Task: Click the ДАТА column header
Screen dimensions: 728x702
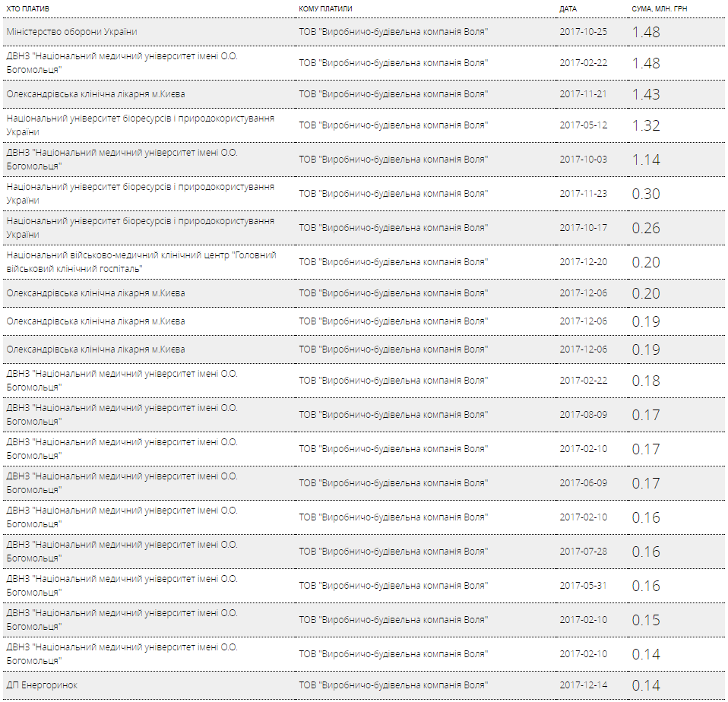Action: pyautogui.click(x=568, y=9)
